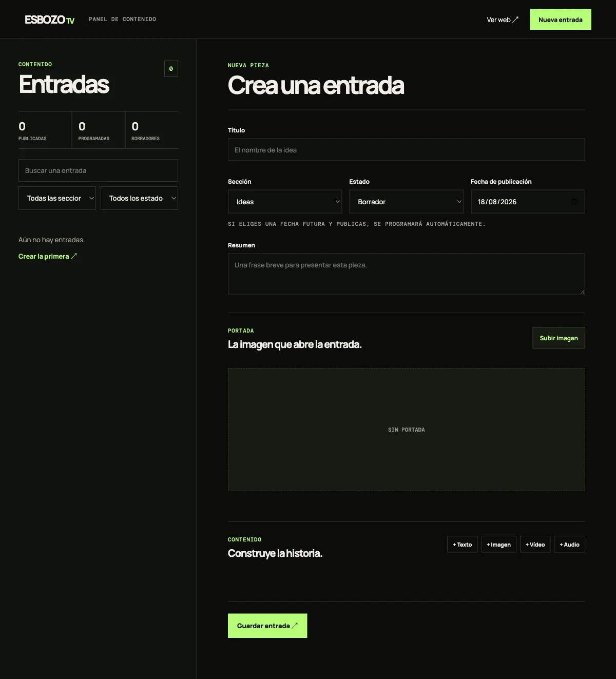This screenshot has width=616, height=679.
Task: Click the ESBOZO TV logo
Action: click(x=50, y=20)
